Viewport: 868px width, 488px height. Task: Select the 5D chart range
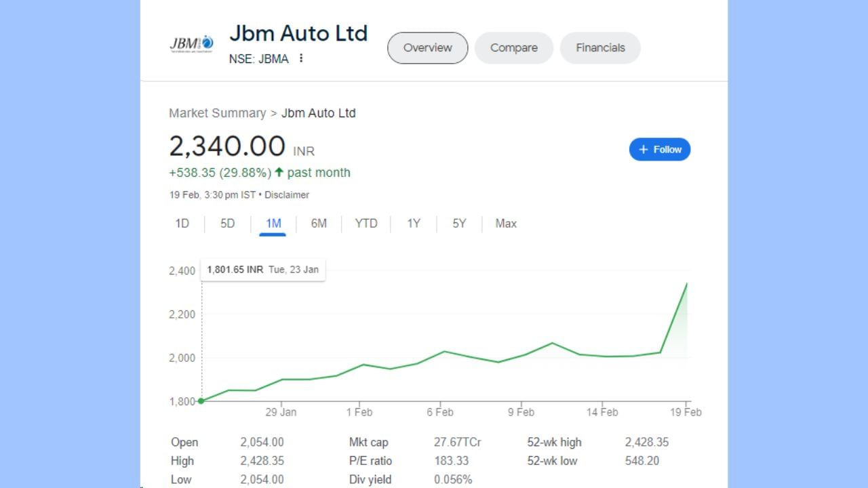[227, 224]
